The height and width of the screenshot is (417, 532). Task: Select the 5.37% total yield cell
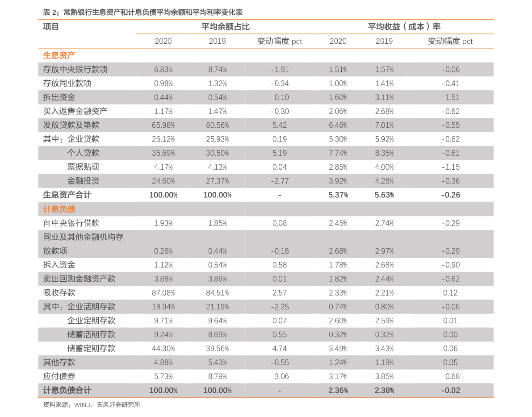tap(338, 195)
